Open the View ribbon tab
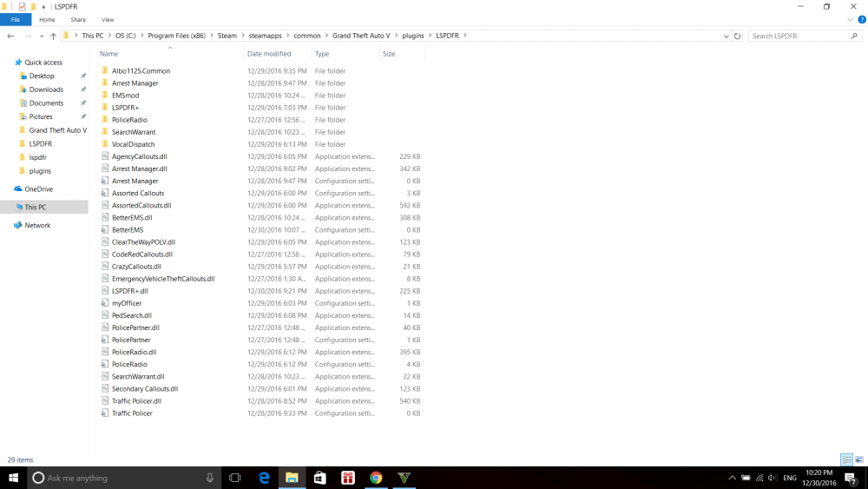The width and height of the screenshot is (868, 489). tap(108, 19)
